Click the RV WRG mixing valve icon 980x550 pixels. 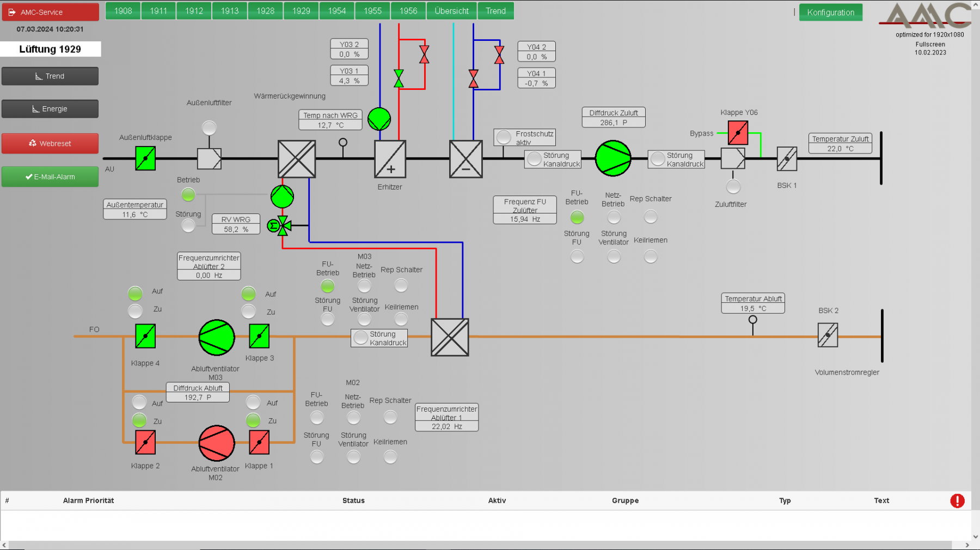[x=281, y=225]
